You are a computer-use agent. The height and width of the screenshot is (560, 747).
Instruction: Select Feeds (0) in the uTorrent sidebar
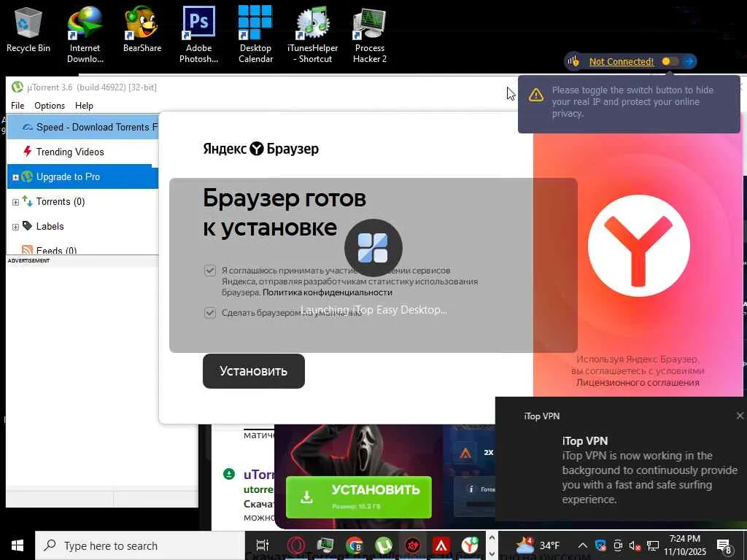click(x=82, y=249)
